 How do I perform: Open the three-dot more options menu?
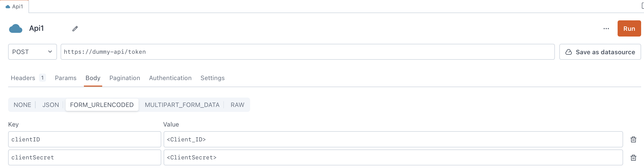[x=606, y=28]
